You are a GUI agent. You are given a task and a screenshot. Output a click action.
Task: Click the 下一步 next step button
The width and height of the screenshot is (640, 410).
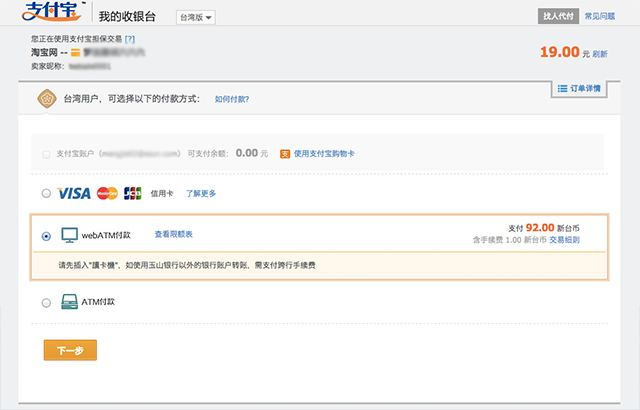(70, 350)
